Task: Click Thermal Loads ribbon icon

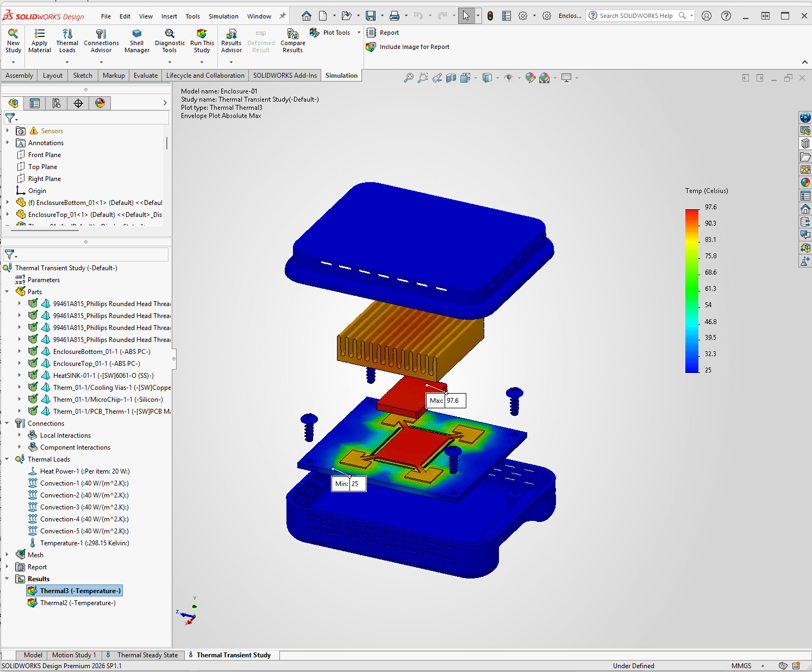Action: 67,41
